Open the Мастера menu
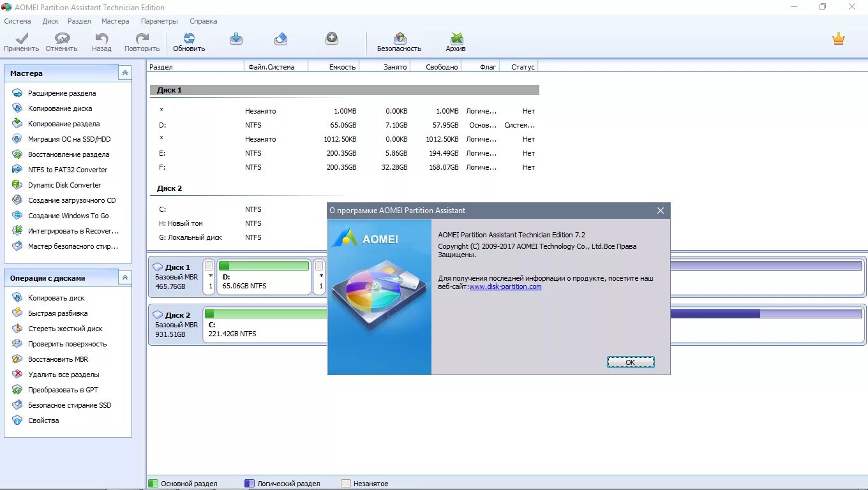 115,21
